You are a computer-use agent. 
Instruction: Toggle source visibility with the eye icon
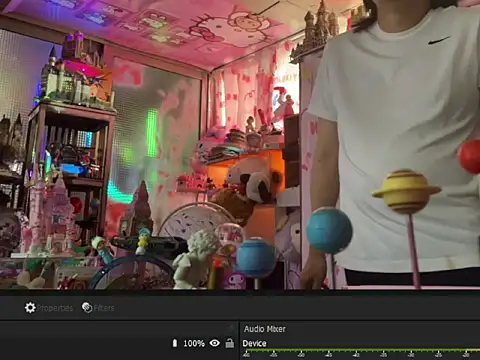click(x=215, y=343)
